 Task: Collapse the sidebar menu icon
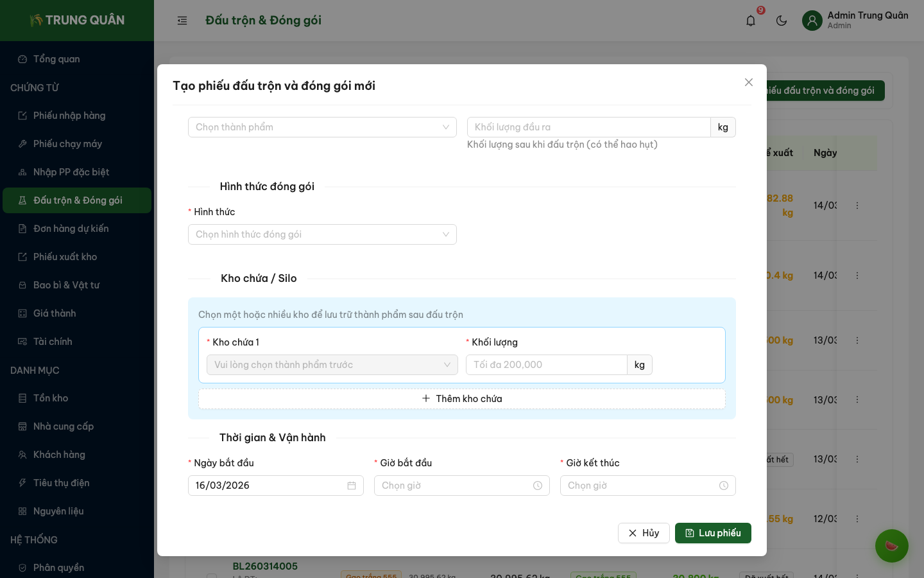pos(182,21)
